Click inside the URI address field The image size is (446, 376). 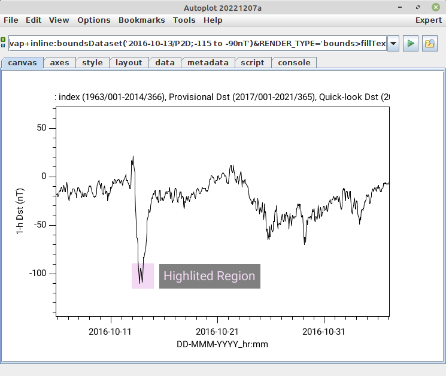[x=197, y=43]
